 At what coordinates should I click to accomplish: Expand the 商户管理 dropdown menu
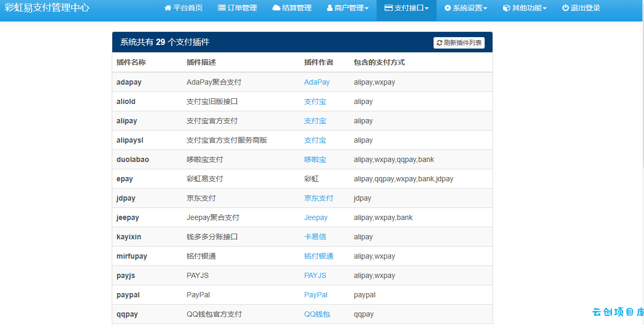[347, 8]
